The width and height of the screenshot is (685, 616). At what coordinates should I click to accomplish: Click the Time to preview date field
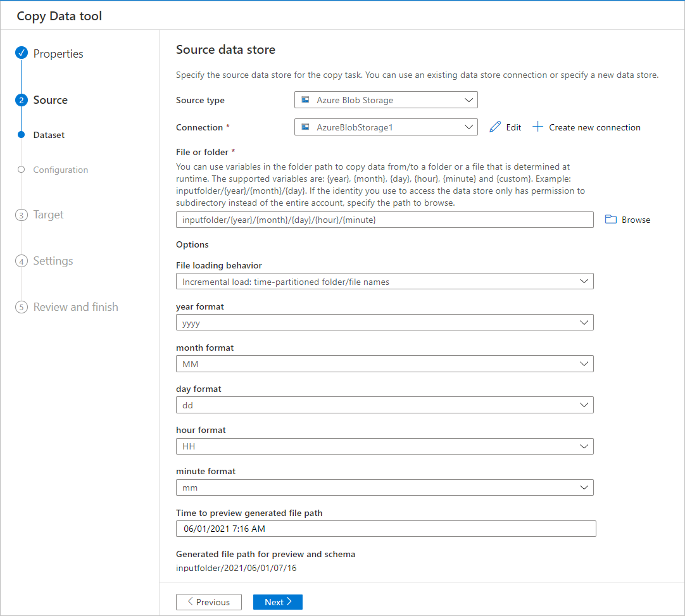pyautogui.click(x=386, y=528)
